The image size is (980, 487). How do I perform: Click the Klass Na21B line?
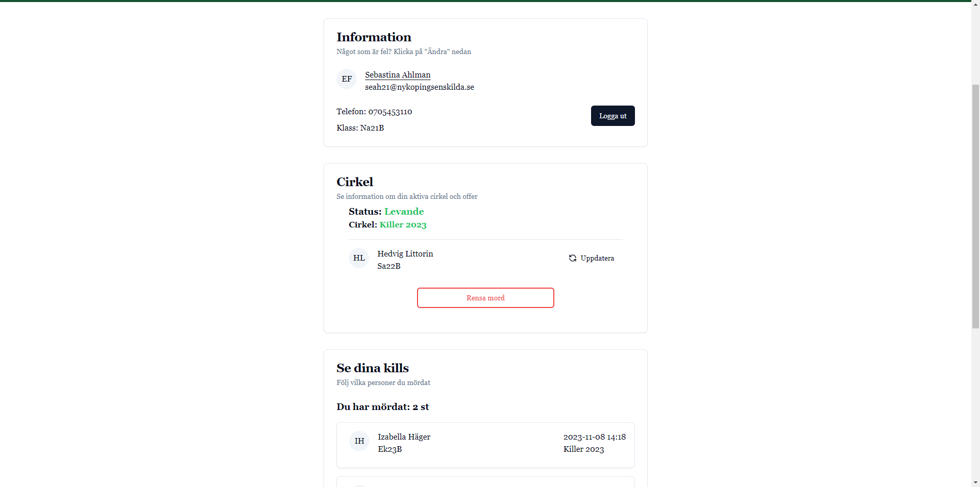click(360, 128)
